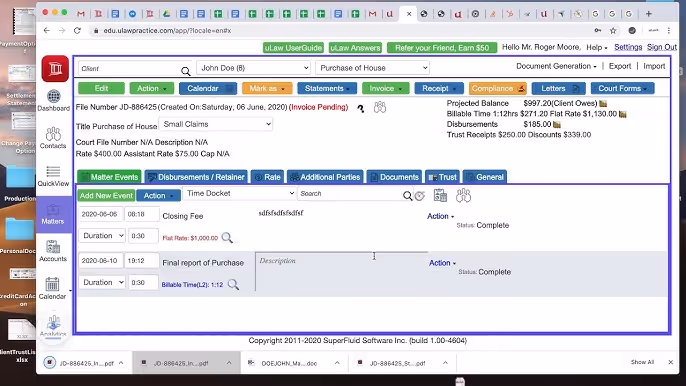
Task: Open the Help menu
Action: click(x=596, y=47)
